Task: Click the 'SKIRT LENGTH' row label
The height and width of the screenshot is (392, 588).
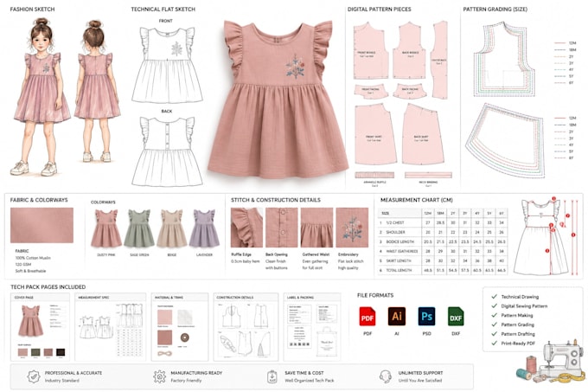Action: click(399, 260)
